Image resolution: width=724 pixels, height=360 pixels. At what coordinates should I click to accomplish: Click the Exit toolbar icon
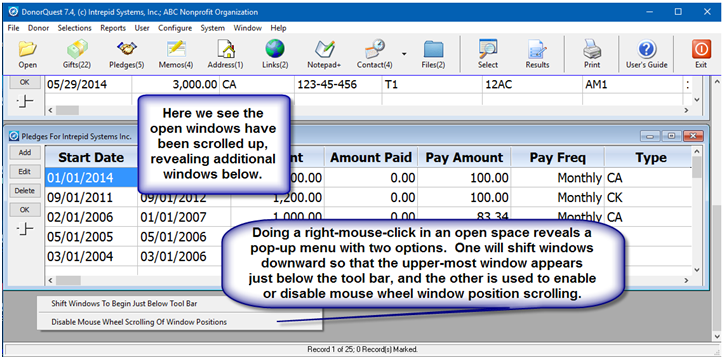click(x=701, y=54)
